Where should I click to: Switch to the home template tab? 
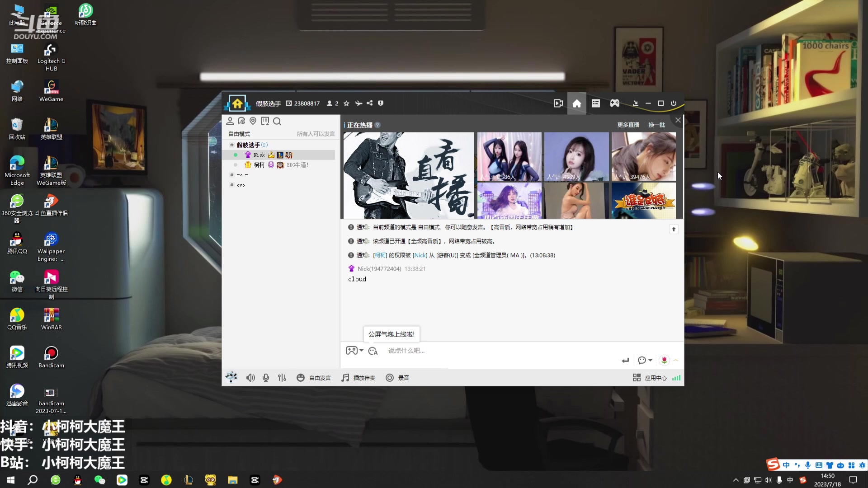(577, 103)
